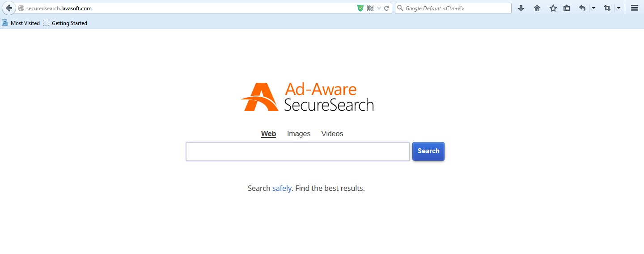Viewport: 644px width, 254px height.
Task: Open the Getting Started bookmark
Action: (65, 23)
